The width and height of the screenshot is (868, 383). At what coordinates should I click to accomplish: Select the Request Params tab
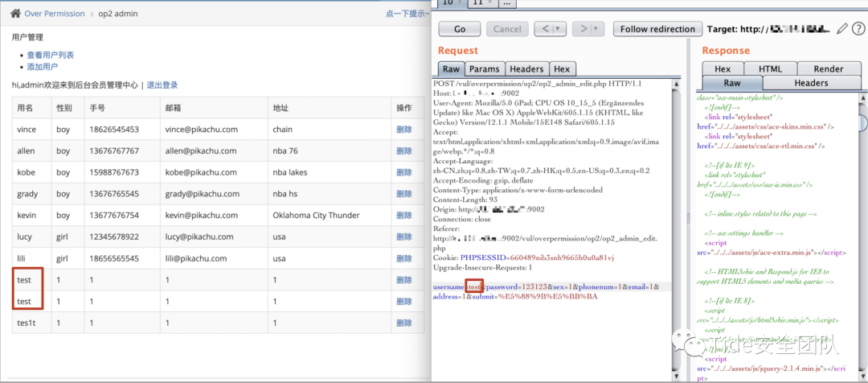(485, 69)
